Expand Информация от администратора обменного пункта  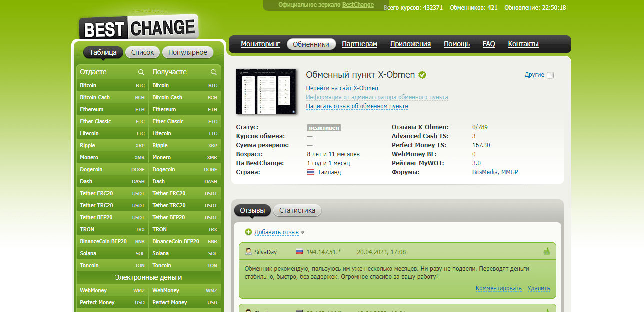[x=377, y=97]
